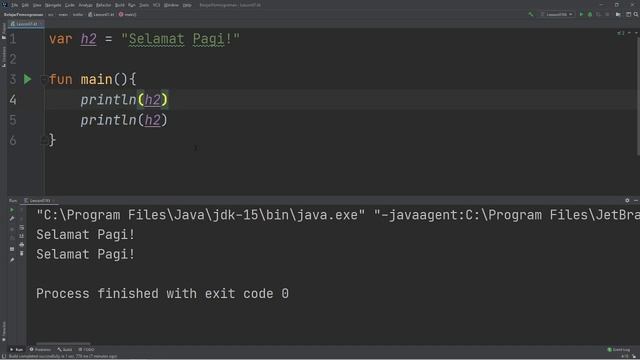The image size is (640, 360).
Task: Open the Build menu
Action: tap(120, 5)
